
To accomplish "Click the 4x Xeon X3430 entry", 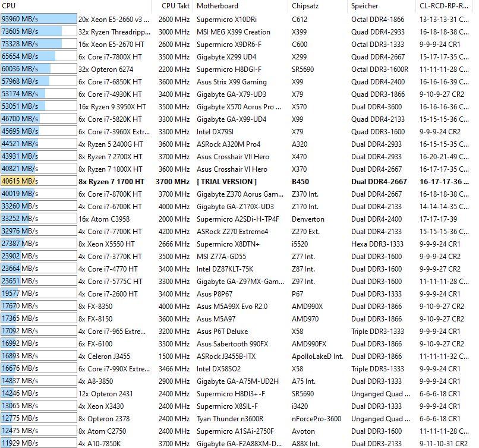I will pyautogui.click(x=101, y=406).
